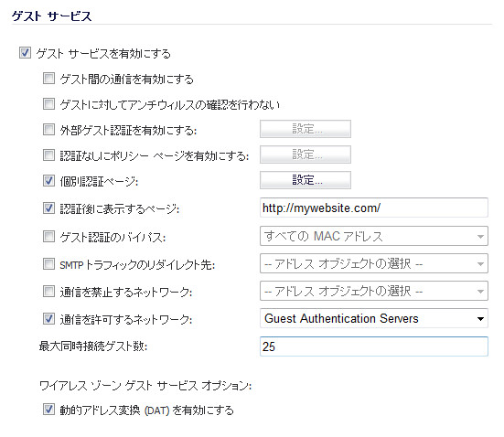Click 設定 button beside 外部ゲスト認証
Screen dimensions: 504x437
click(x=306, y=129)
